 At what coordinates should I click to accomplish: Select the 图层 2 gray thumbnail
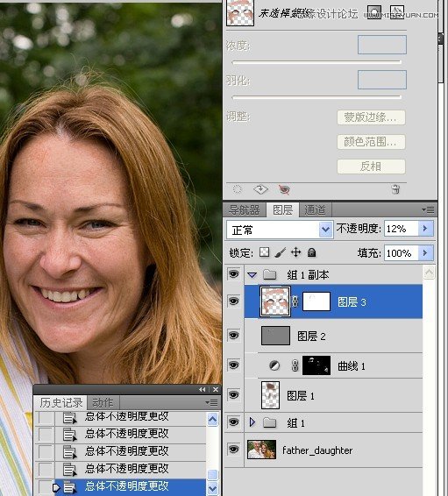[275, 336]
